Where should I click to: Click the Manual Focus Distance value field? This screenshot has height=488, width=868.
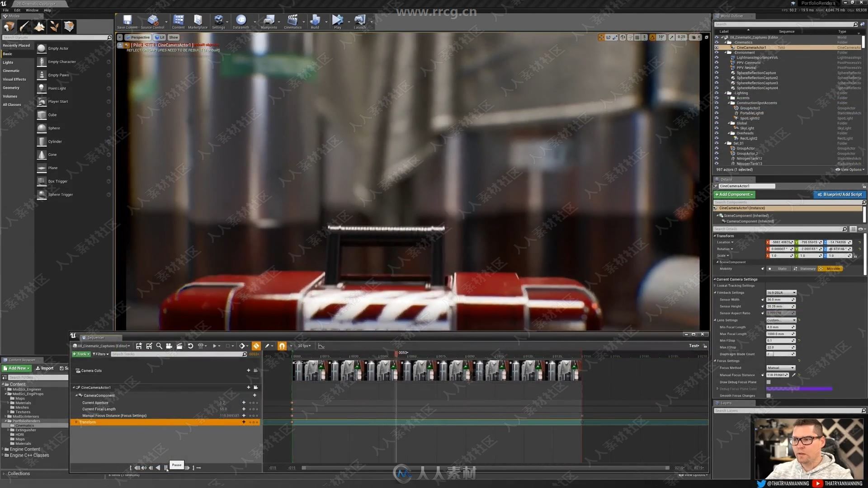778,375
